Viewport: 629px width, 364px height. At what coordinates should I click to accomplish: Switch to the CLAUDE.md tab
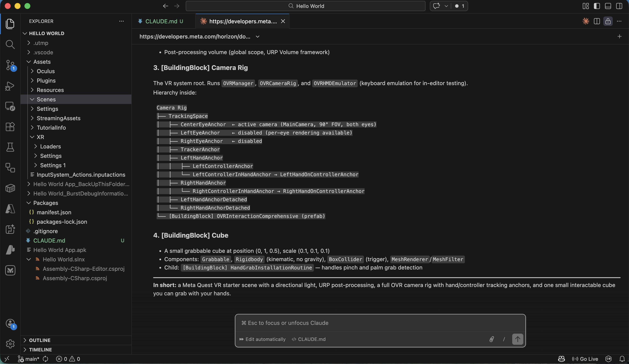coord(161,21)
